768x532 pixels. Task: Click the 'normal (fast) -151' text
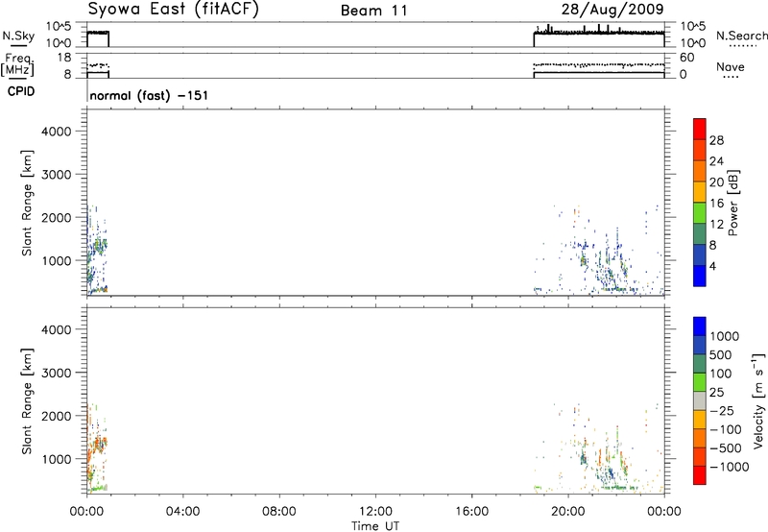tap(149, 95)
